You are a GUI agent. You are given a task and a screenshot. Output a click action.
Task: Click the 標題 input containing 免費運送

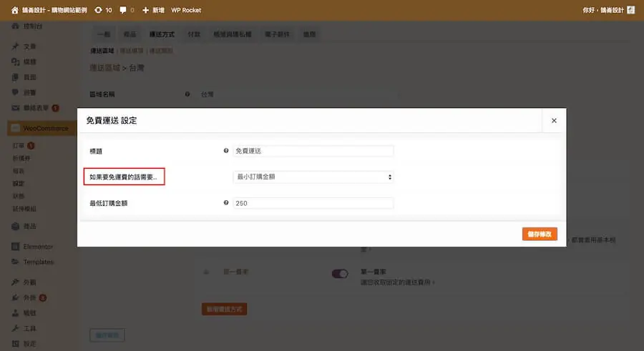(313, 151)
